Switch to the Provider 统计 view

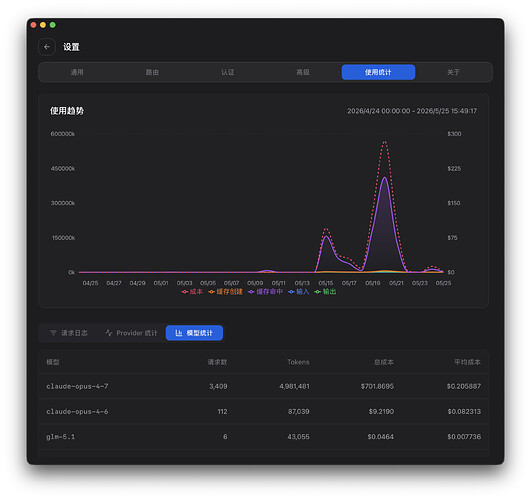(x=131, y=333)
